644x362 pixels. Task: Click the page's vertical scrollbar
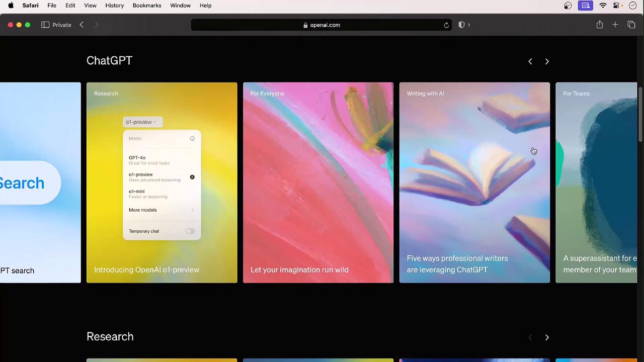point(640,115)
